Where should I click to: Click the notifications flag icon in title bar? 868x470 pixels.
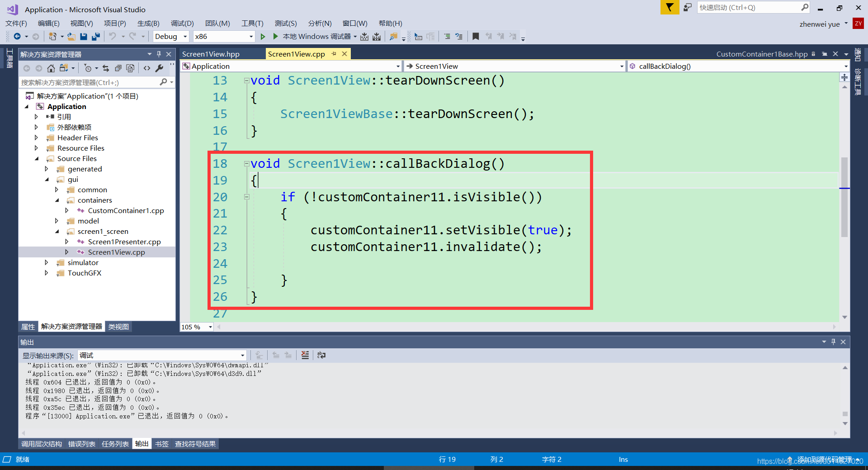[x=670, y=7]
